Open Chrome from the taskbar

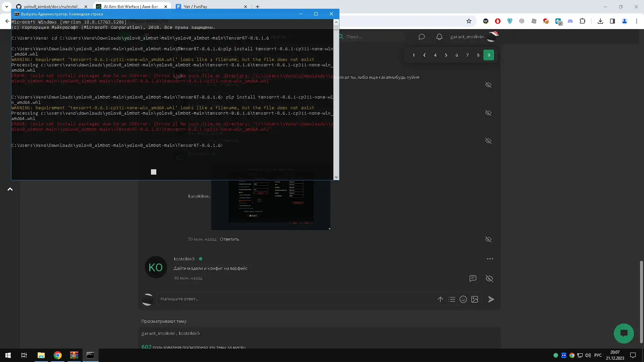(x=57, y=355)
